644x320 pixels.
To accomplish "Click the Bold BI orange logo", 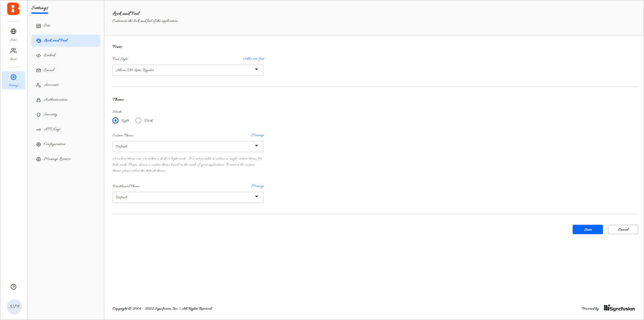I will (13, 9).
